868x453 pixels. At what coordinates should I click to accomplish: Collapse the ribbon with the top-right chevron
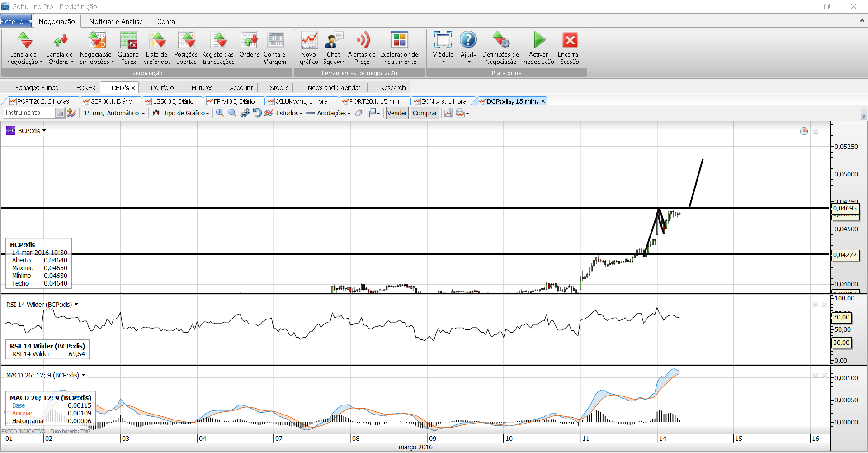862,21
